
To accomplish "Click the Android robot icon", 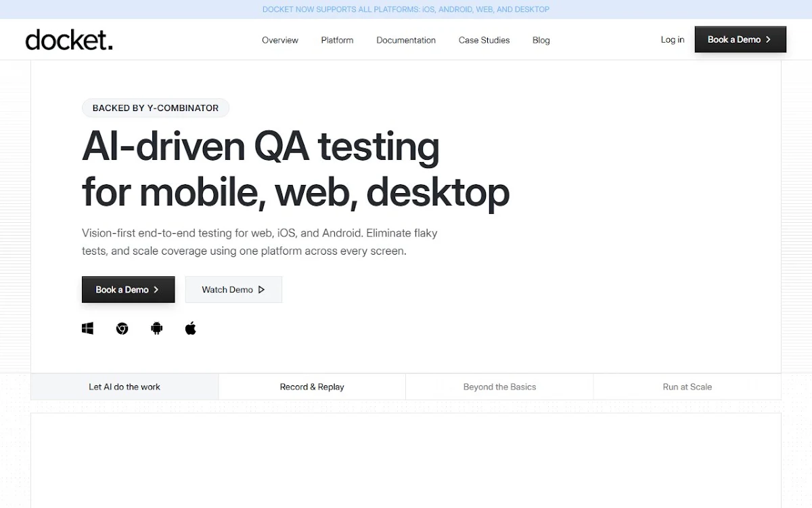I will 157,329.
